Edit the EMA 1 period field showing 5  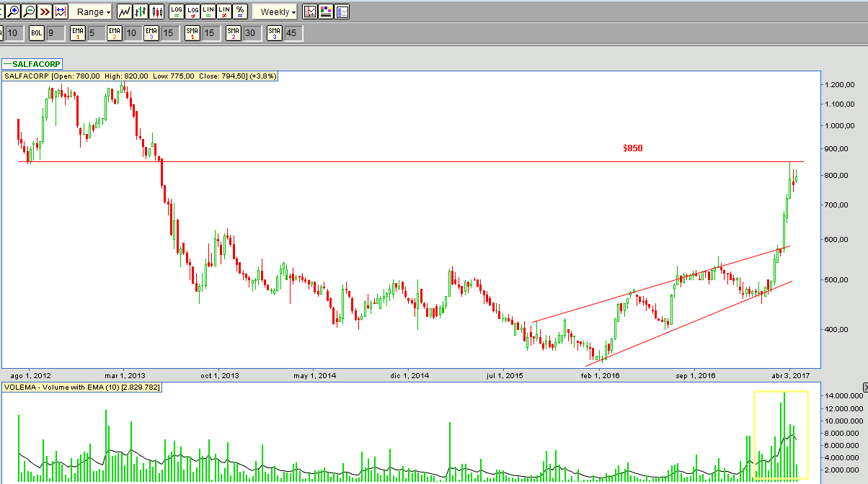pos(94,32)
